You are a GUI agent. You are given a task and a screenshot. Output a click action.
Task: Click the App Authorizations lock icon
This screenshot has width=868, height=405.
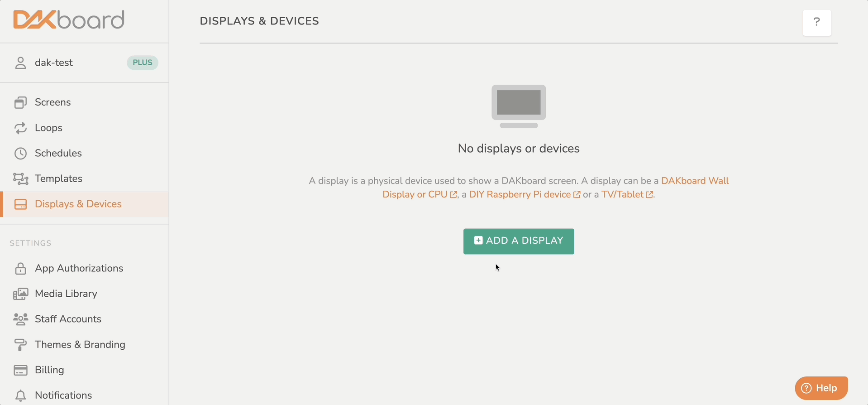[20, 269]
